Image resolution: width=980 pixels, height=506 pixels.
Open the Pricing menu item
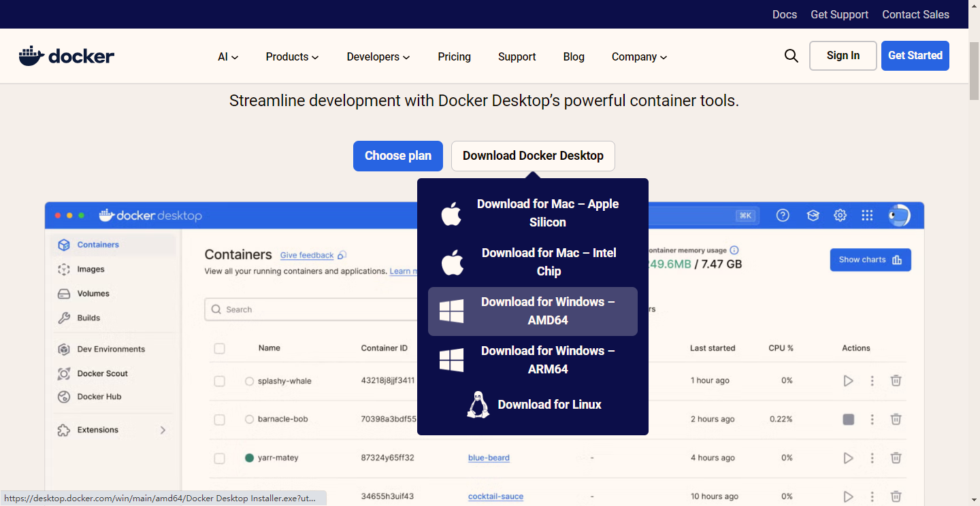pos(454,57)
